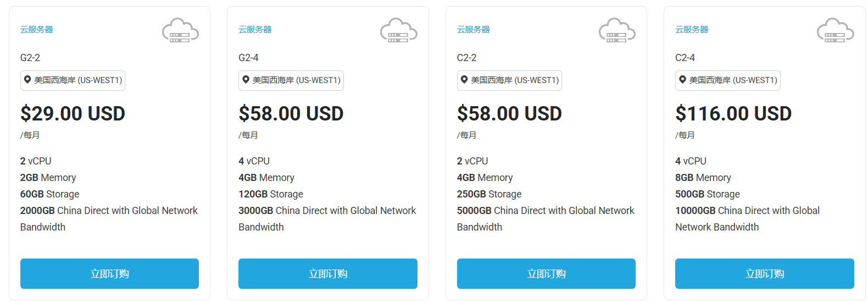Click the G2-4 plan title
This screenshot has width=868, height=302.
pos(248,58)
